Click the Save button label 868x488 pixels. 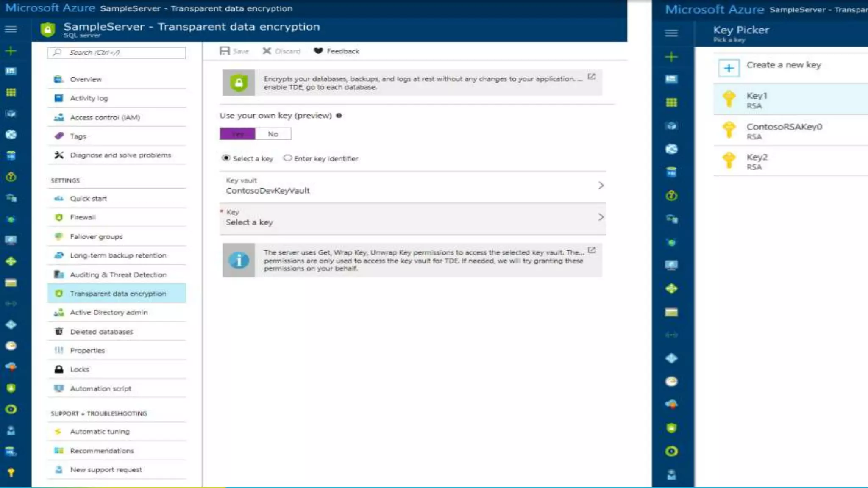point(241,51)
